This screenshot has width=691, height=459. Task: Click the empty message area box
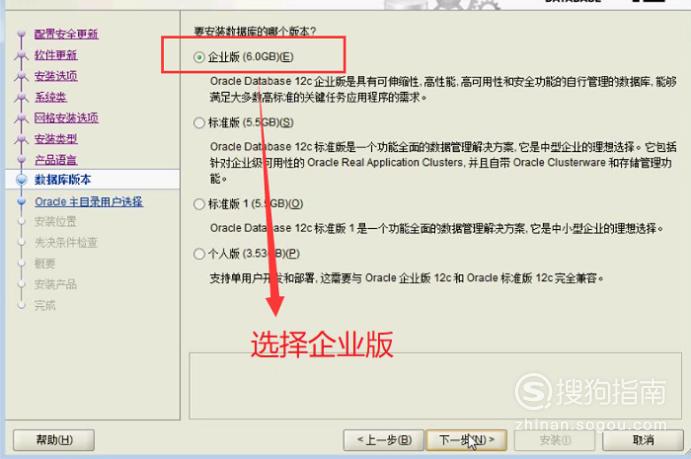tap(435, 385)
